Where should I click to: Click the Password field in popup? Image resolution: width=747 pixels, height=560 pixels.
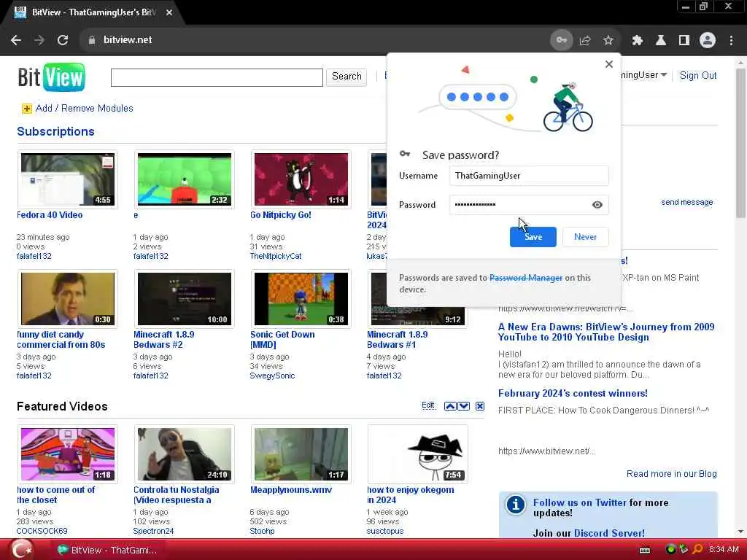pyautogui.click(x=529, y=205)
